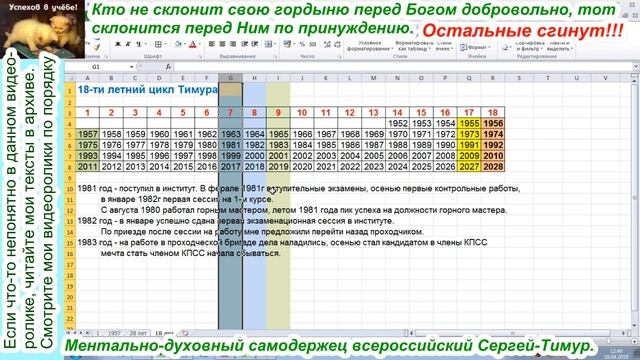Expand the Borders options dropdown arrow
The height and width of the screenshot is (360, 640).
click(165, 44)
